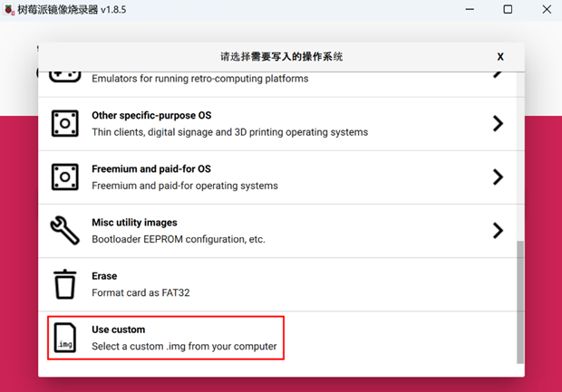This screenshot has width=562, height=392.
Task: Click the 'Emulators for running retro-computing platforms' description
Action: coord(200,79)
